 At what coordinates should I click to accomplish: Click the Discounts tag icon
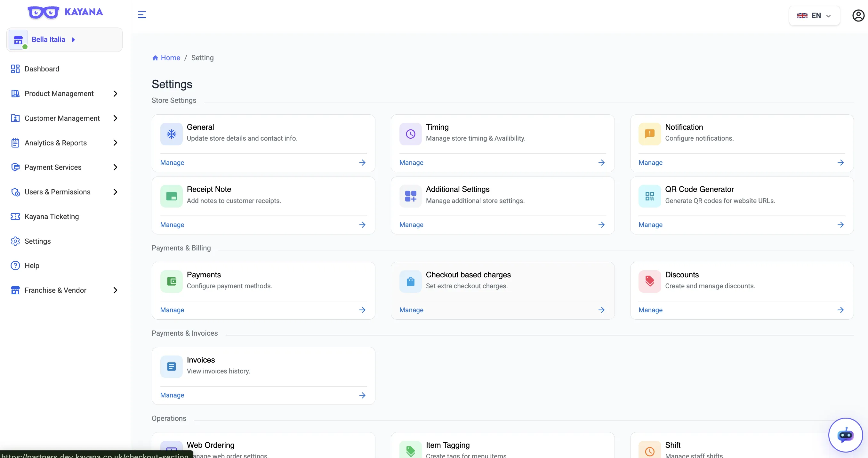pyautogui.click(x=649, y=281)
